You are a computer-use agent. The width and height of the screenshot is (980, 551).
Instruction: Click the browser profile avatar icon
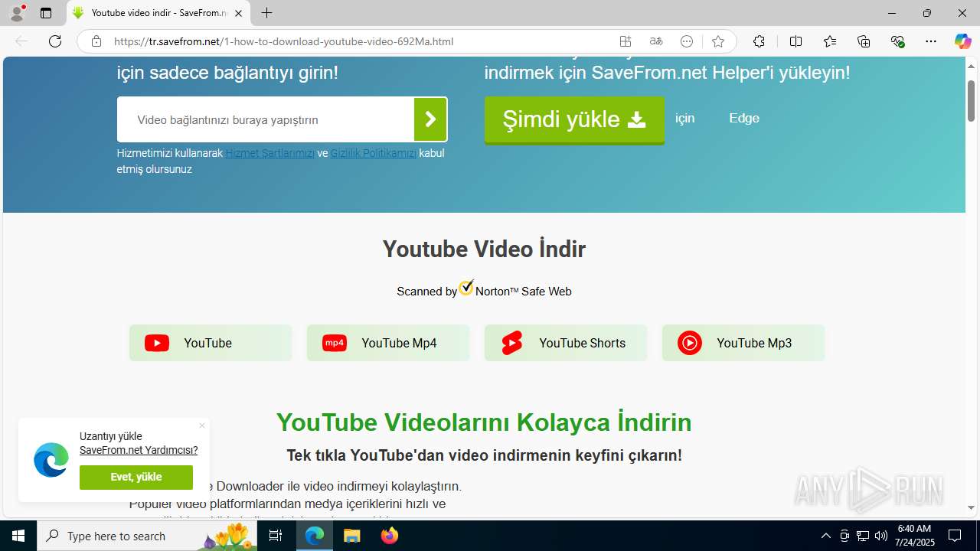point(17,13)
